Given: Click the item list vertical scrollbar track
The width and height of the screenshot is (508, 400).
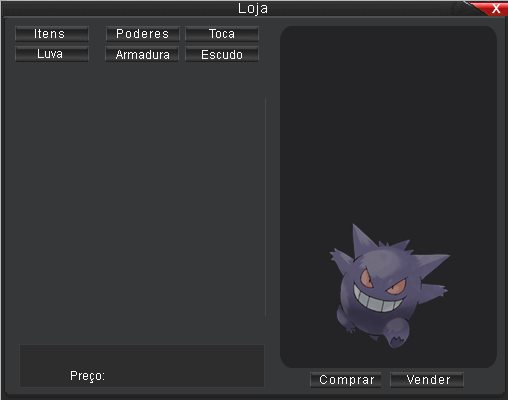Looking at the screenshot, I should coord(266,207).
